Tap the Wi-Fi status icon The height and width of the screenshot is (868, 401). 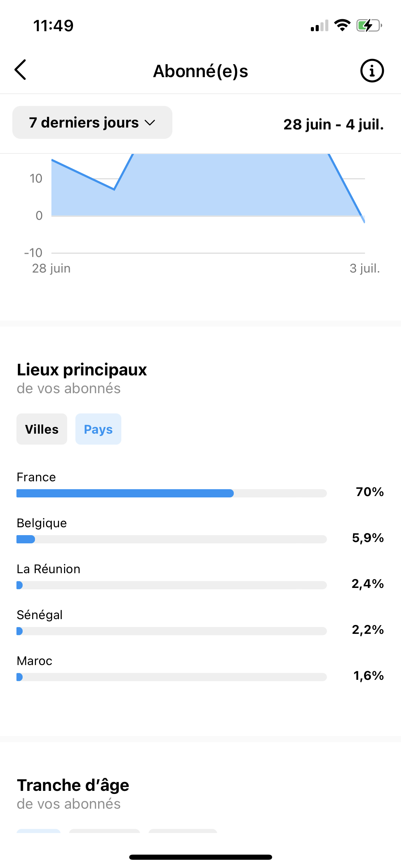coord(342,25)
